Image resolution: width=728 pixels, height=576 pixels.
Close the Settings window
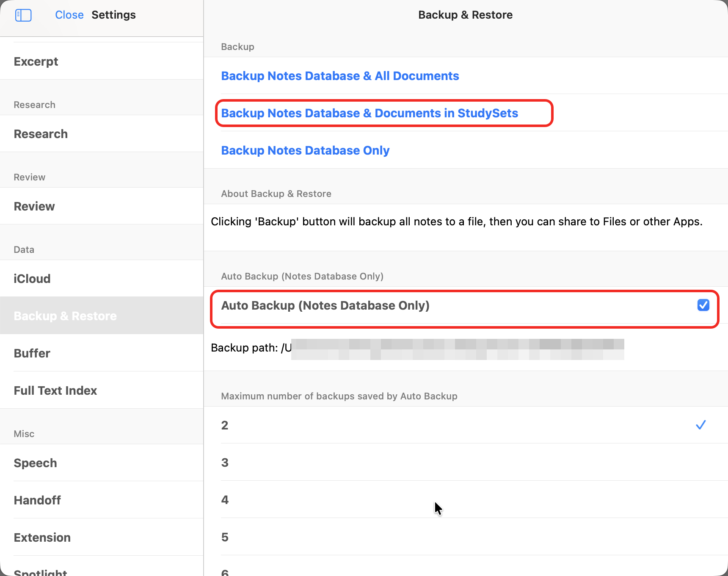pos(69,15)
